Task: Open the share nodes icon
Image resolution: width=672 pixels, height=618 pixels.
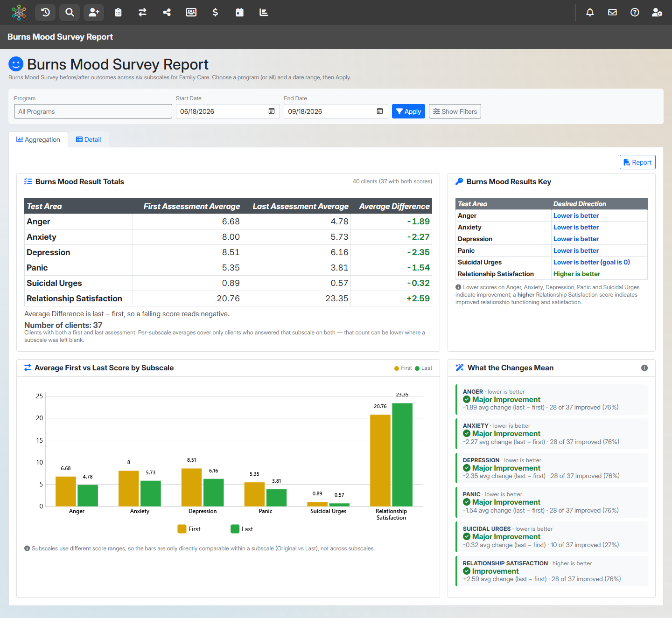Action: tap(167, 12)
